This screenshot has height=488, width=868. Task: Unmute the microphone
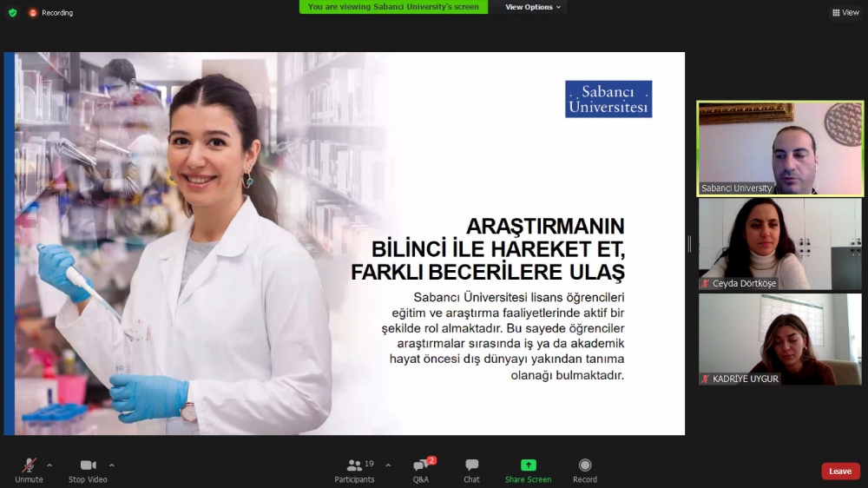coord(29,471)
